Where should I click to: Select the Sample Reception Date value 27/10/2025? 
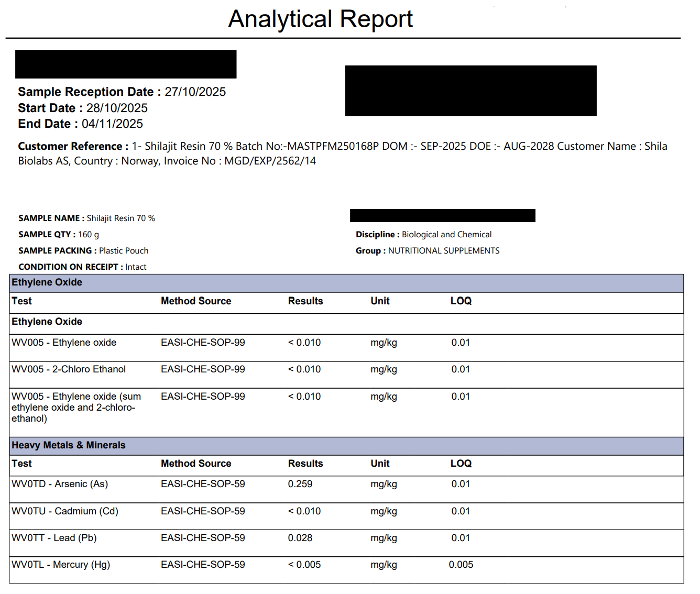click(195, 92)
